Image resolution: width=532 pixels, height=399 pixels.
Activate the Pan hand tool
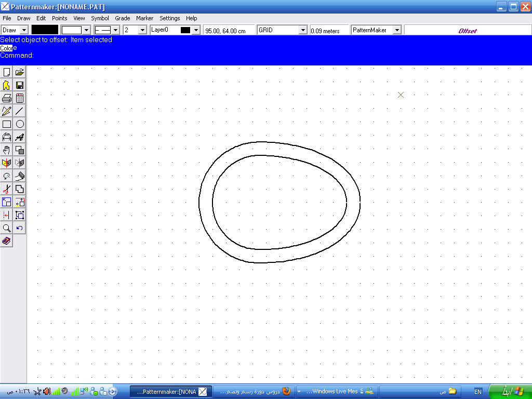click(7, 150)
